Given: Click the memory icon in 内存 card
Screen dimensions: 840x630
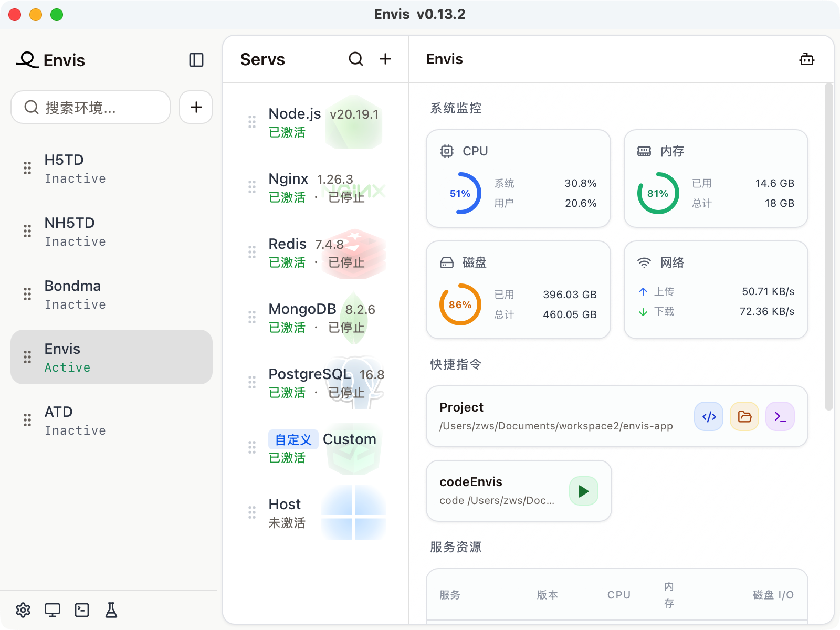Looking at the screenshot, I should (644, 151).
